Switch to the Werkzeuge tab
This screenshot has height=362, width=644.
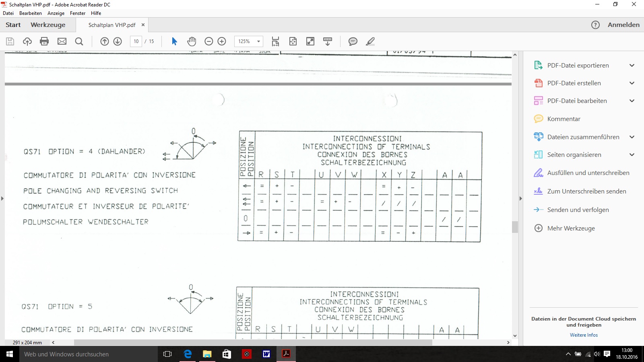tap(48, 25)
